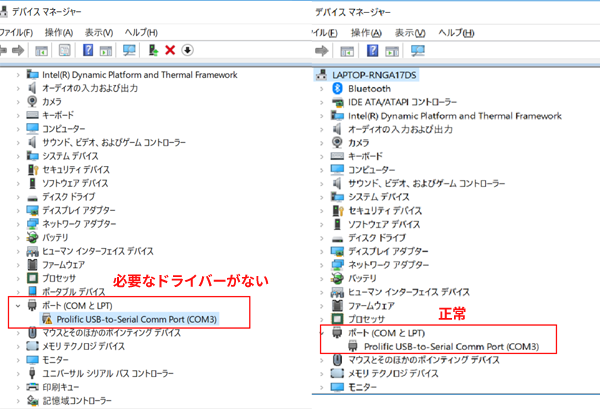
Task: Select Prolific USB-to-Serial Comm Port in left window
Action: pos(137,319)
